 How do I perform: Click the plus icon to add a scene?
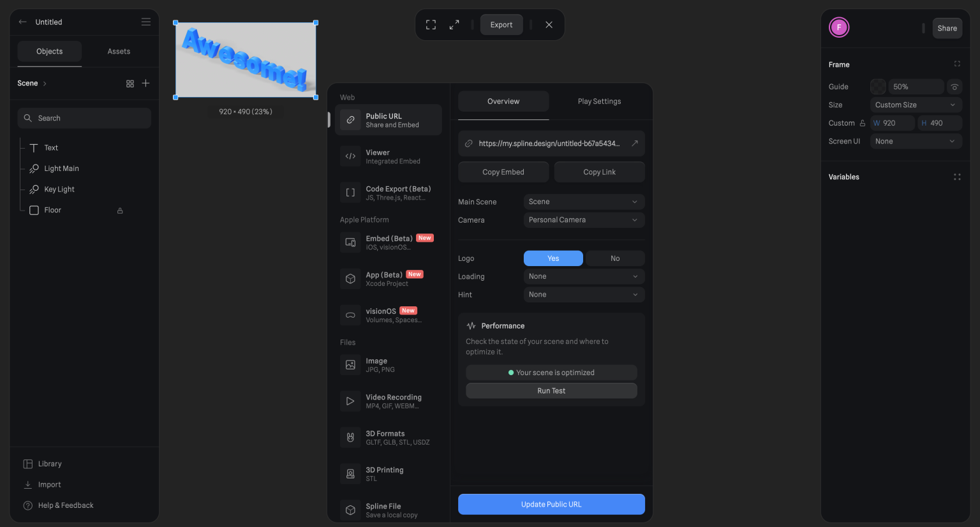pos(145,83)
